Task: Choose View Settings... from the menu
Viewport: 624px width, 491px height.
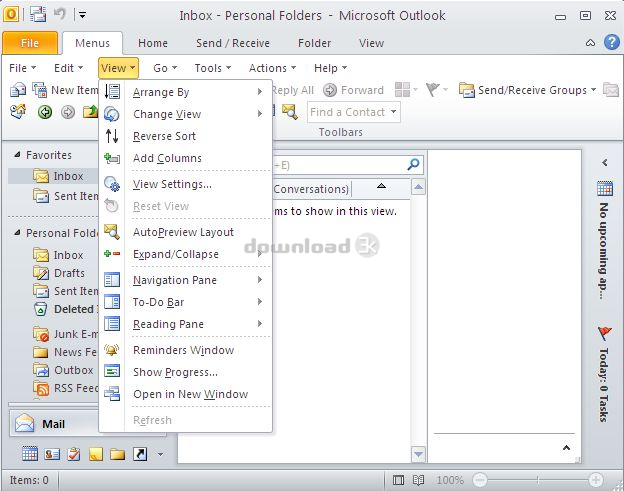Action: [186, 184]
